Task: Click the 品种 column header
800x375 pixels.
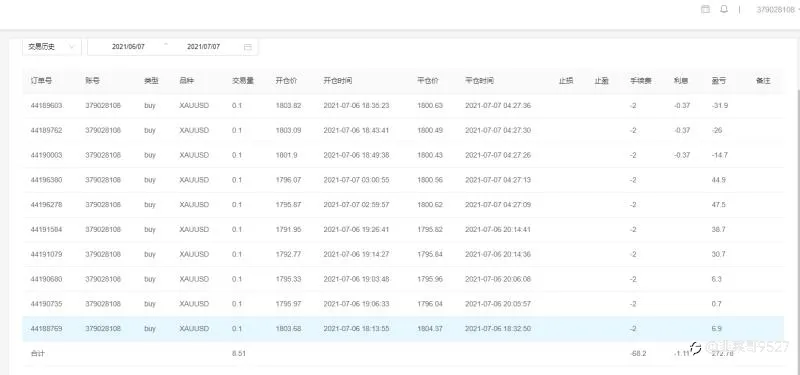Action: click(187, 81)
